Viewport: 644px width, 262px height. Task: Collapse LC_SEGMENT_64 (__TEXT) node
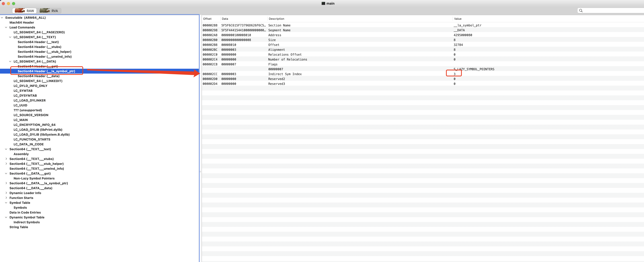point(10,37)
